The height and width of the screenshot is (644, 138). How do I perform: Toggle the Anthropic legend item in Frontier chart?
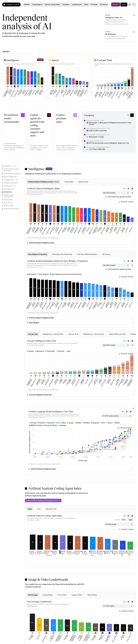pyautogui.click(x=33, y=423)
